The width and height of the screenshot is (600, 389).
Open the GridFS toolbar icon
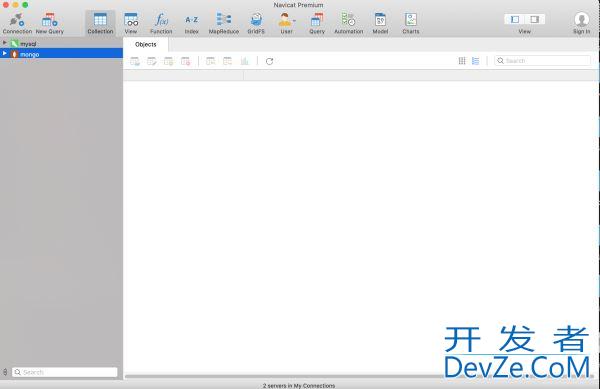pos(256,23)
